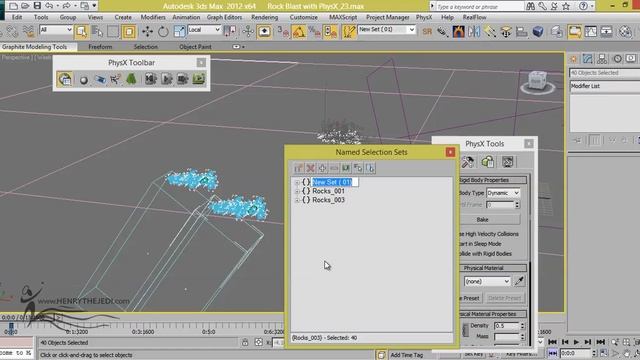Image resolution: width=640 pixels, height=360 pixels.
Task: Click the material eyedropper in PhysX Tools
Action: [519, 281]
